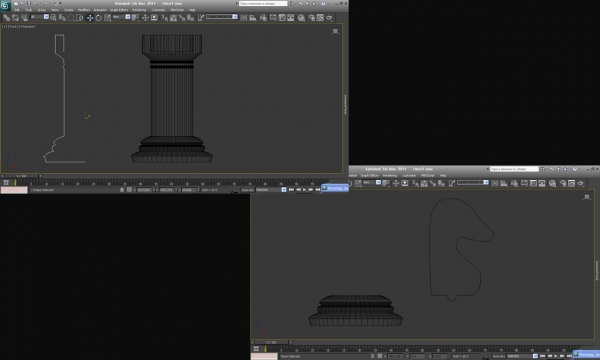
Task: Open Curve Editor in knight window
Action: pyautogui.click(x=533, y=184)
